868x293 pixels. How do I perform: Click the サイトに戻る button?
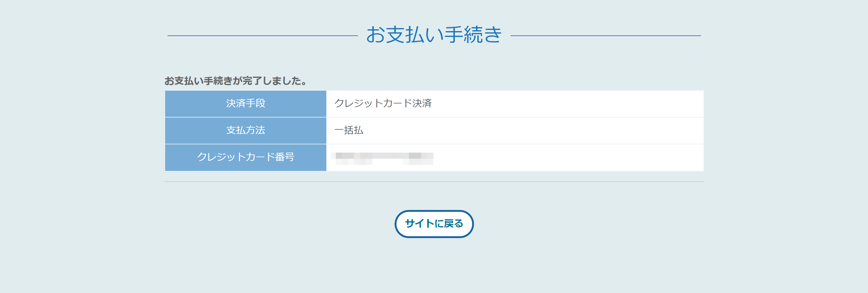pos(434,224)
